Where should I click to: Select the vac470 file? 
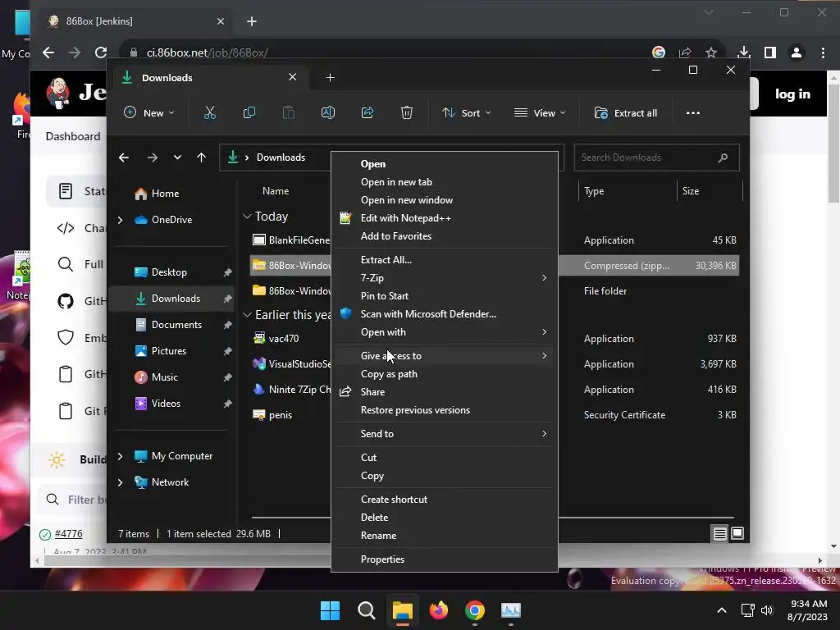point(284,339)
